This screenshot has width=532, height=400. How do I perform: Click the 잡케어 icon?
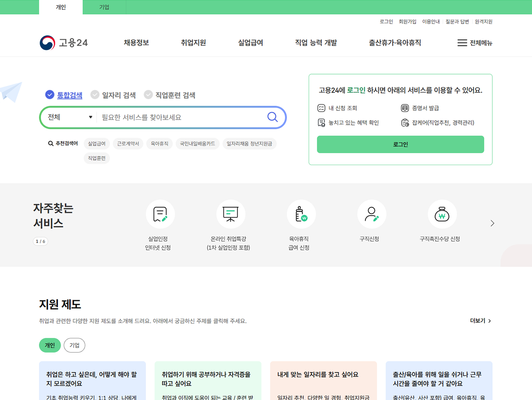[x=405, y=123]
